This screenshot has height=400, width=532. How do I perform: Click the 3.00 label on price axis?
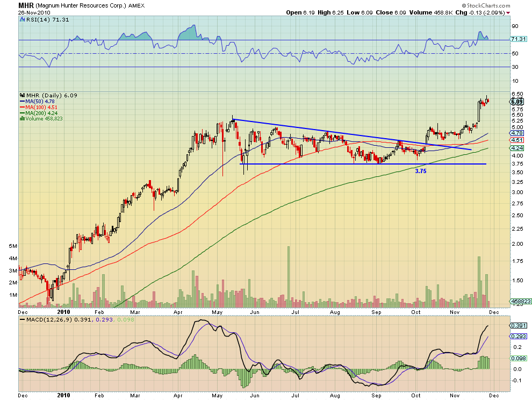click(517, 192)
